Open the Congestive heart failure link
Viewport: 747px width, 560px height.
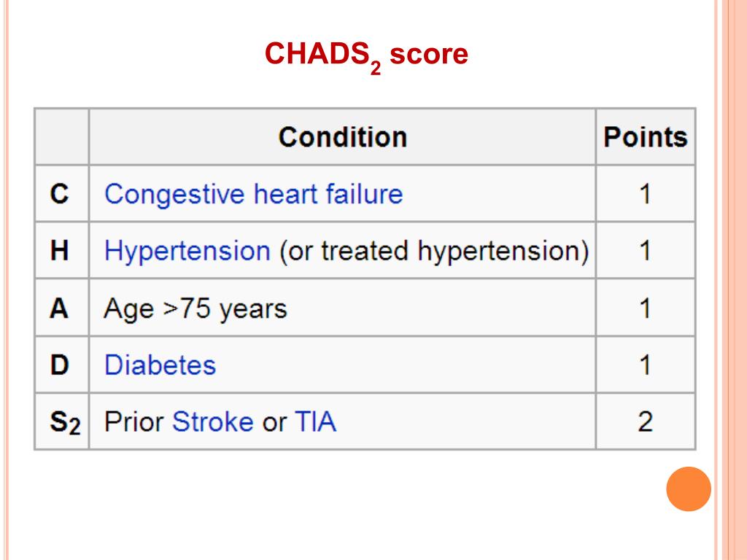[253, 194]
